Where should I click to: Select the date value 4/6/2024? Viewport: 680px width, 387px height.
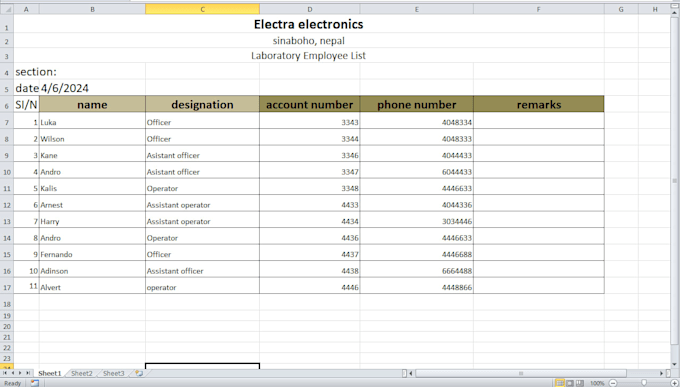point(65,88)
